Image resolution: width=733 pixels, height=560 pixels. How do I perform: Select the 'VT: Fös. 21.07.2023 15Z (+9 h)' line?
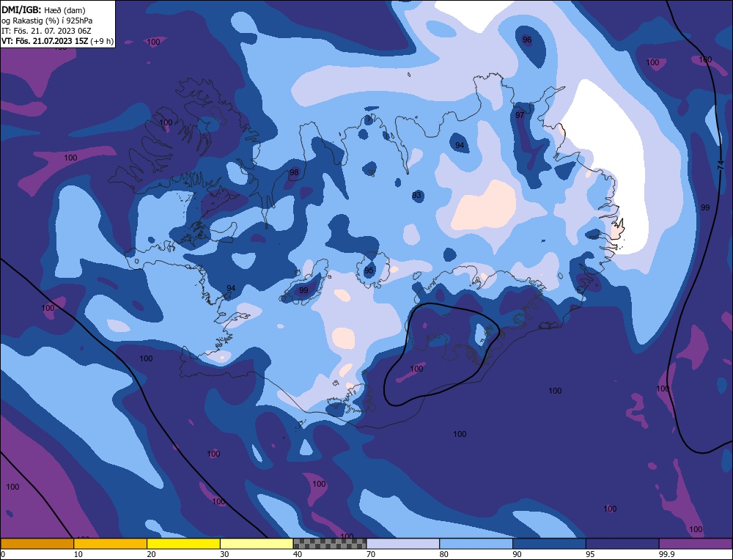point(57,40)
